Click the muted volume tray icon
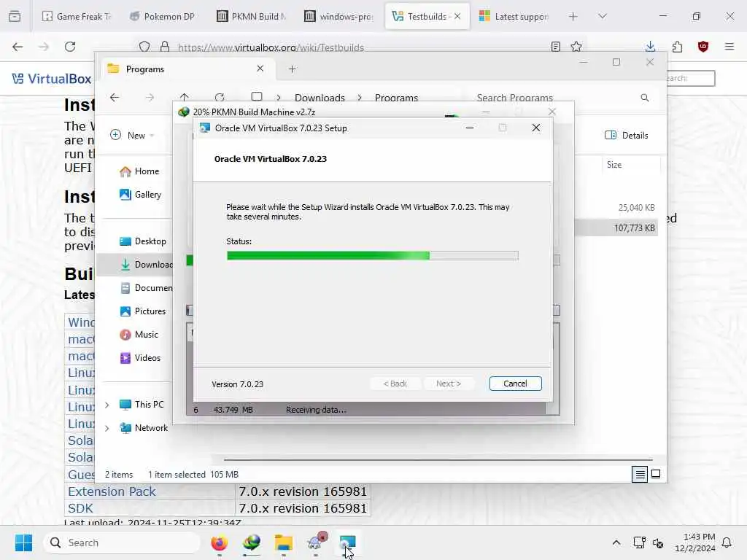The image size is (747, 560). coord(658,542)
